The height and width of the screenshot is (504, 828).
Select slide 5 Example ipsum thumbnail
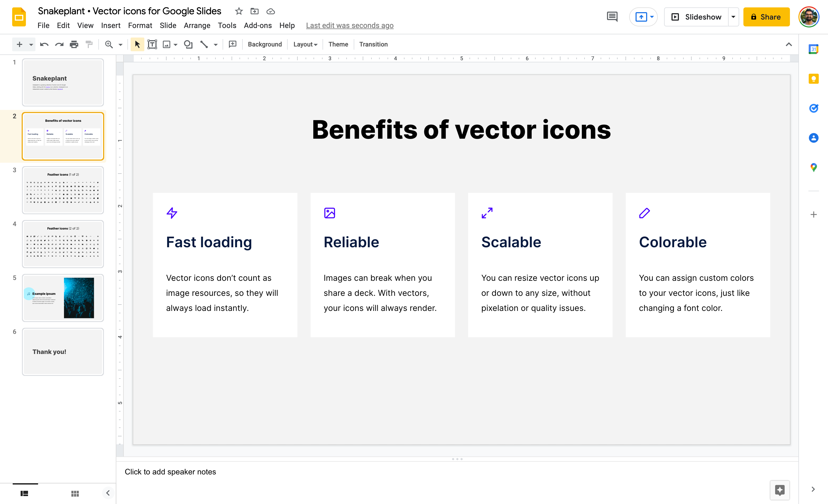click(x=63, y=298)
